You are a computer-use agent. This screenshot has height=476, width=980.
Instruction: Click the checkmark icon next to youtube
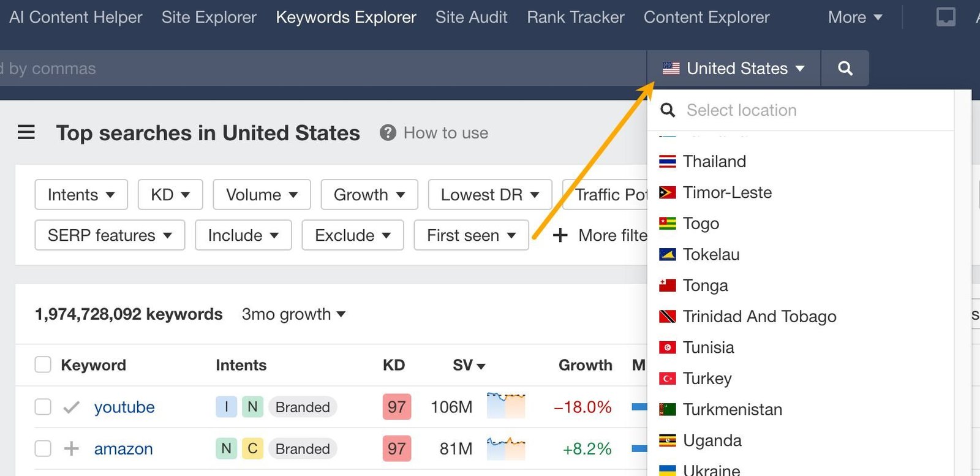coord(72,407)
